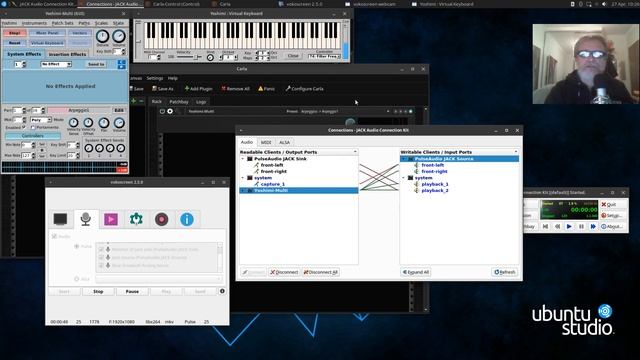The image size is (640, 360).
Task: Toggle the second Pulse device checkbox (Jack source)
Action: pos(101,257)
